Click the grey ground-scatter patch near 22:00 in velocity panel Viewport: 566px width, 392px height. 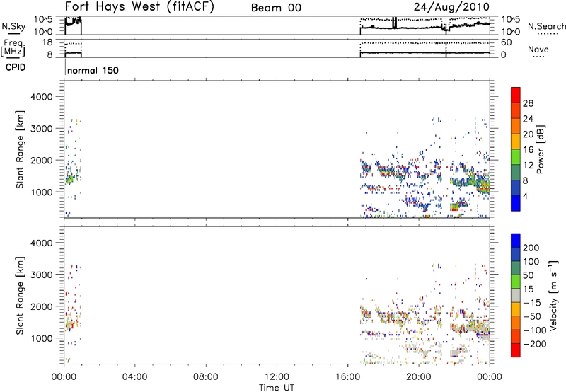click(456, 352)
